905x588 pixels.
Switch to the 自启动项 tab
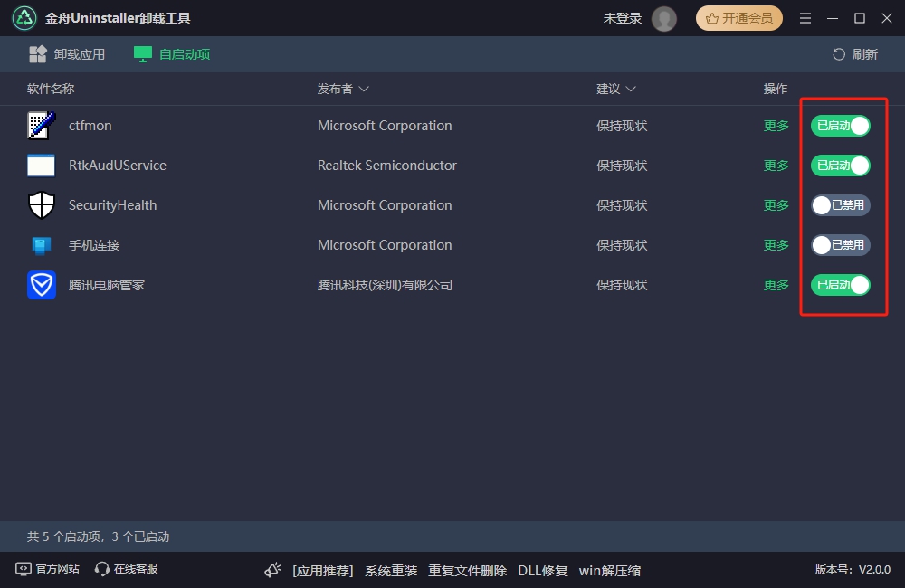(x=172, y=54)
